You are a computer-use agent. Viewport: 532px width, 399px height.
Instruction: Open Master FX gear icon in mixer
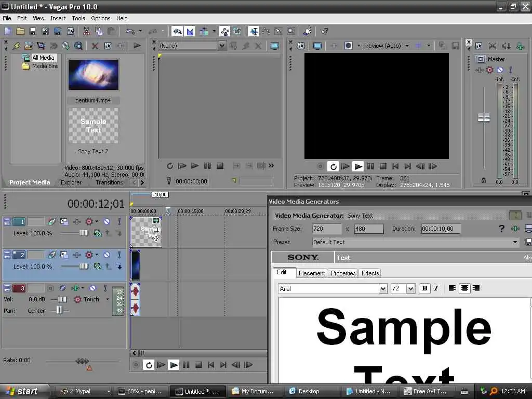489,70
